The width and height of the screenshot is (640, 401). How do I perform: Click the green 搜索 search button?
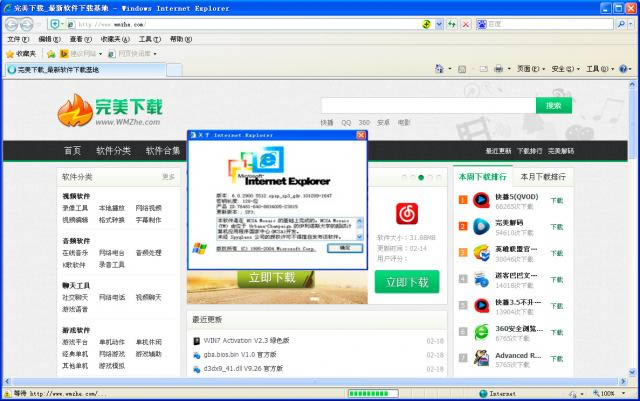tap(553, 106)
